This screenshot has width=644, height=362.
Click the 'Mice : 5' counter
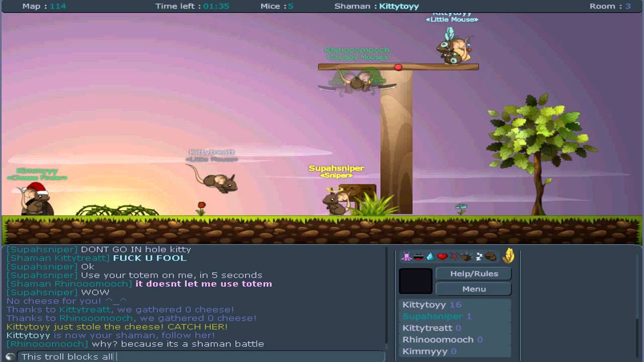tap(277, 6)
